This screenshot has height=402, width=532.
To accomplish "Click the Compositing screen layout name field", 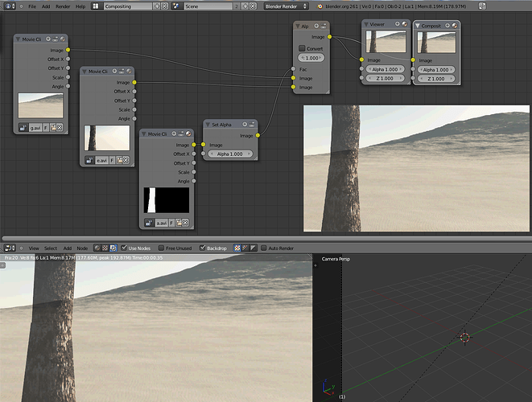I will pyautogui.click(x=128, y=6).
